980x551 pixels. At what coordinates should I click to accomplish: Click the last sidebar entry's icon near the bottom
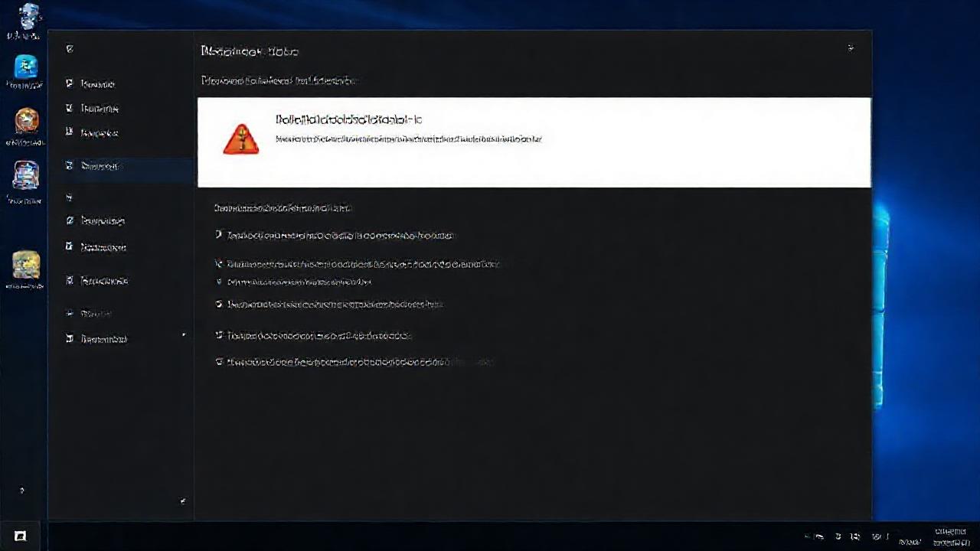pos(70,339)
